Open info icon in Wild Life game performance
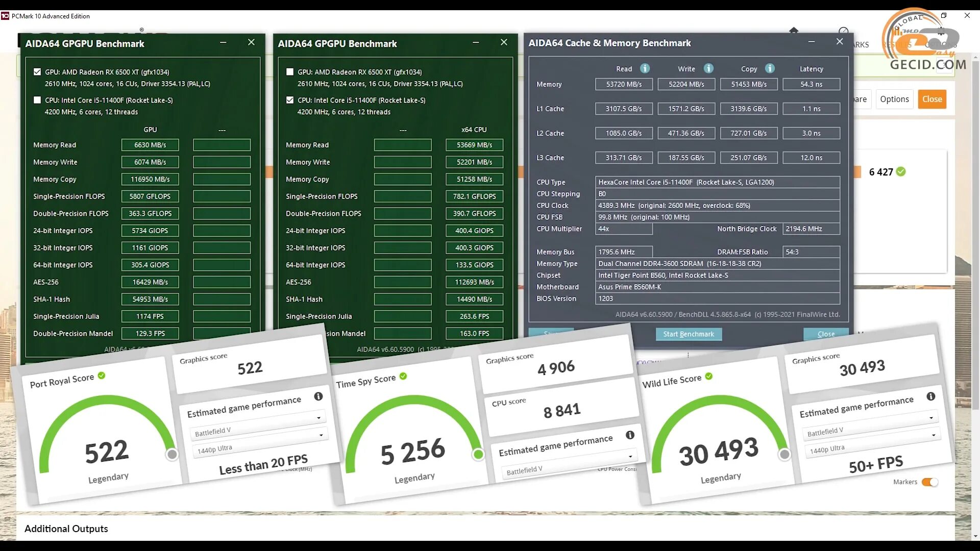Image resolution: width=980 pixels, height=551 pixels. point(930,396)
